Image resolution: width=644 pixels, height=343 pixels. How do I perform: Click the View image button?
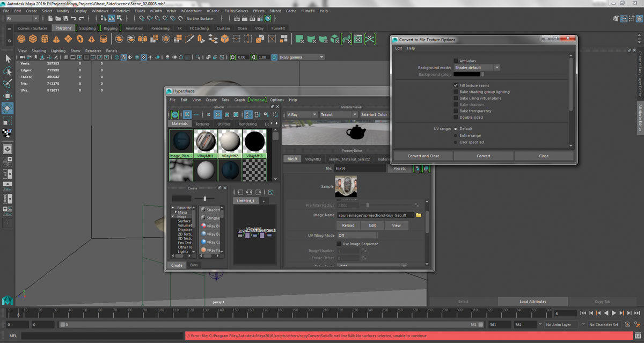click(396, 225)
